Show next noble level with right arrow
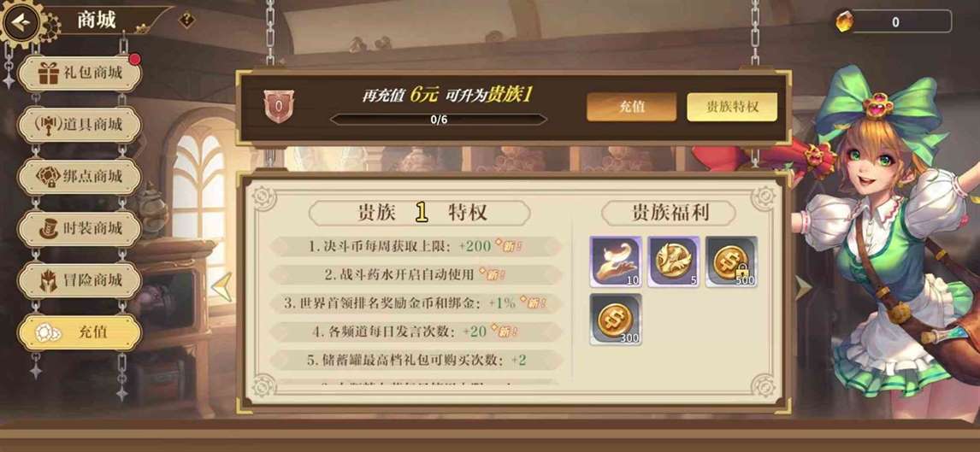 (802, 287)
